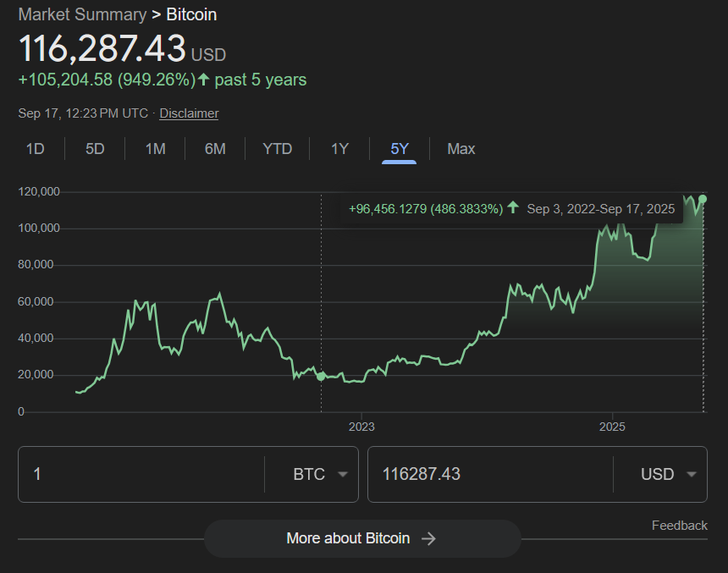Click the Market Summary breadcrumb
This screenshot has width=728, height=573.
pos(82,14)
